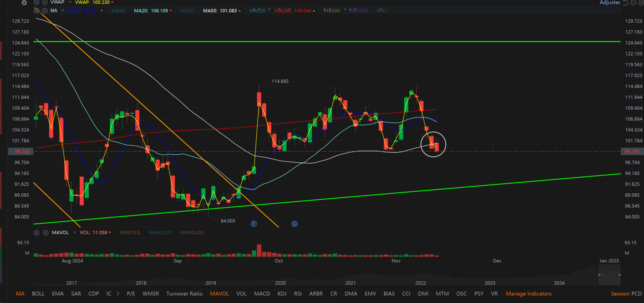Image resolution: width=644 pixels, height=303 pixels.
Task: Select the MA main indicator tab
Action: tap(20, 294)
